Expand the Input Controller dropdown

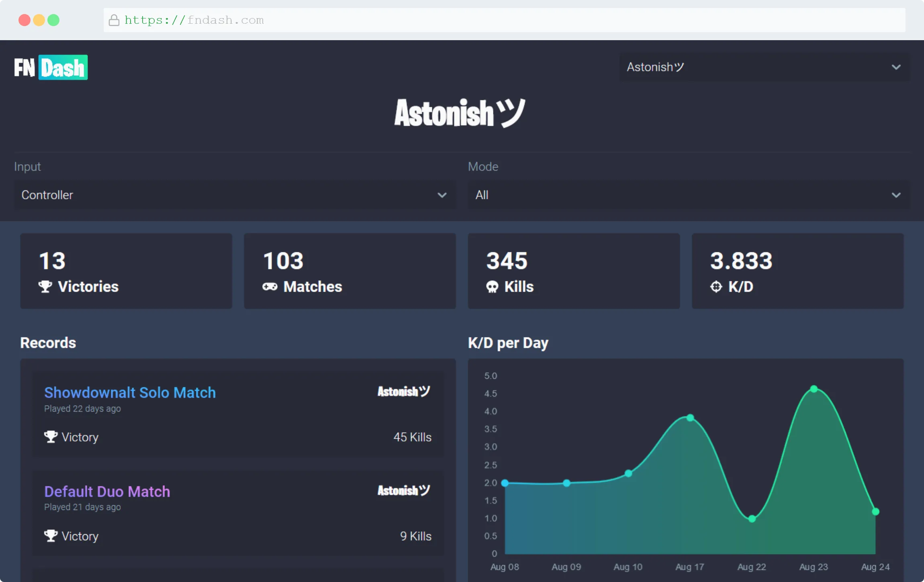[235, 195]
